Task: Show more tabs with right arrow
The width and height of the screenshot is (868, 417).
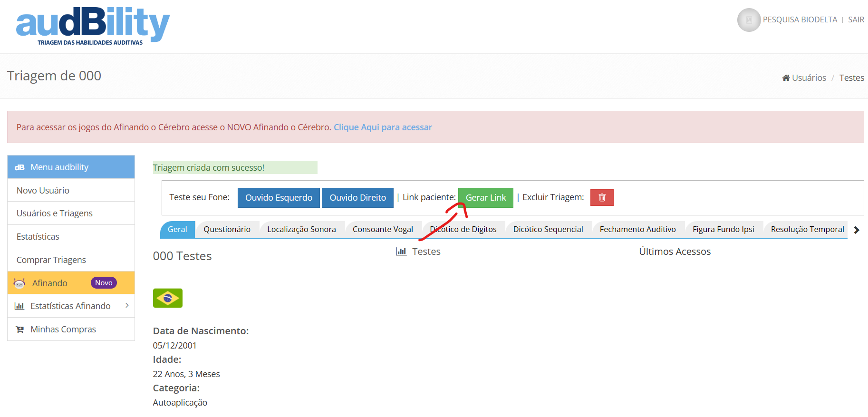Action: tap(857, 230)
